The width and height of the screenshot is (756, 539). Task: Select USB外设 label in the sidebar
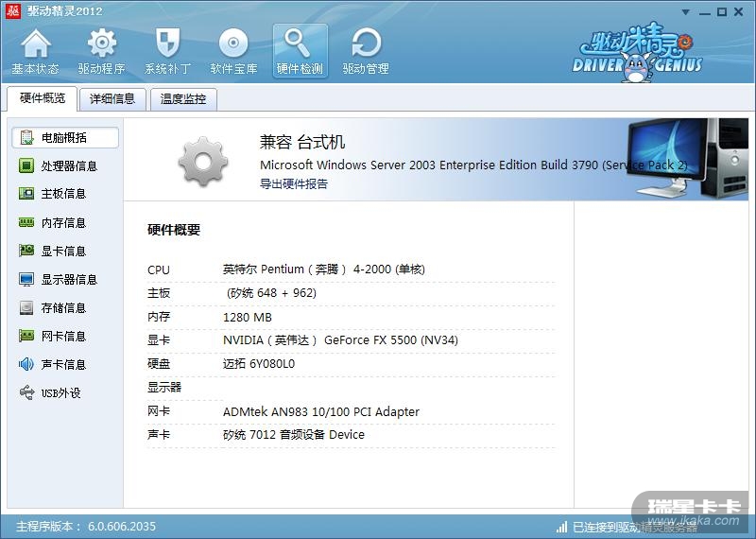[x=60, y=393]
